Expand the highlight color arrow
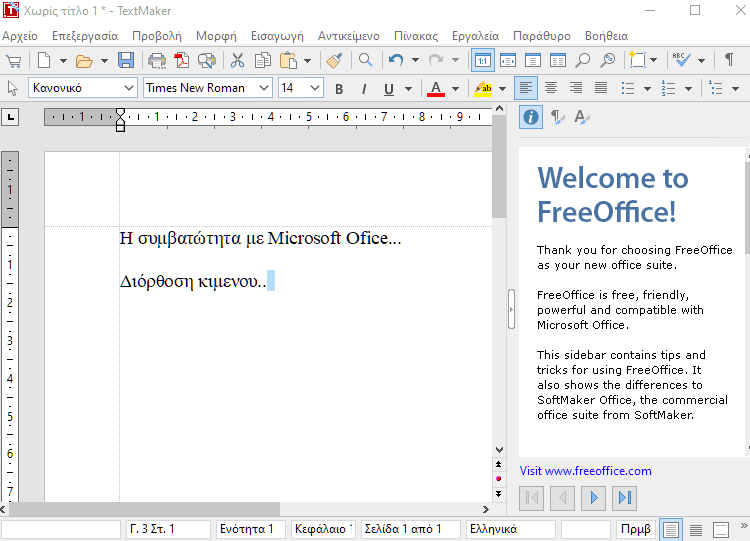 point(502,89)
